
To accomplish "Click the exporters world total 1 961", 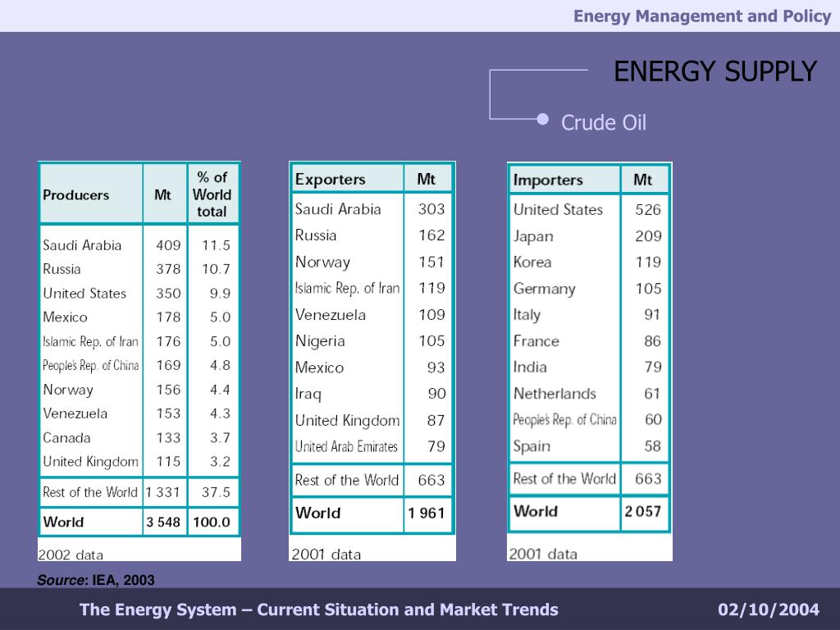I will coord(427,514).
